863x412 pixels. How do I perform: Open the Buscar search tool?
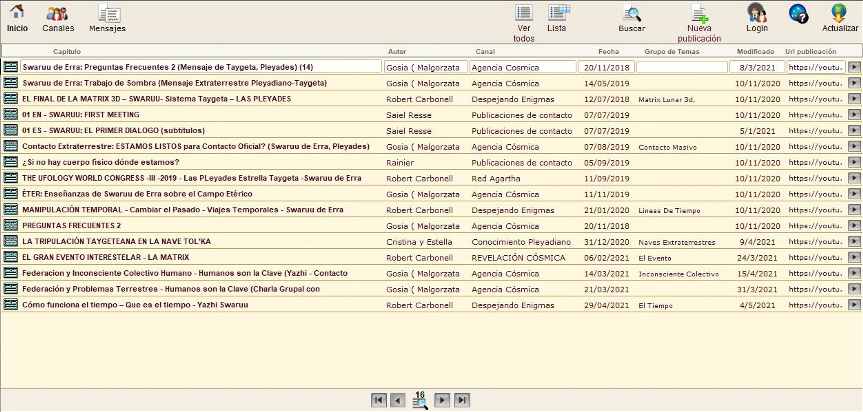[x=632, y=14]
